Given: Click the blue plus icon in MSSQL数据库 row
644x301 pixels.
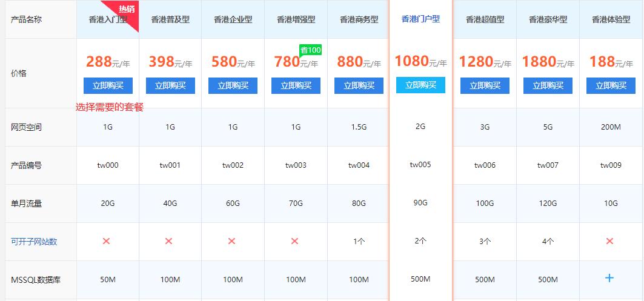Looking at the screenshot, I should coord(609,278).
